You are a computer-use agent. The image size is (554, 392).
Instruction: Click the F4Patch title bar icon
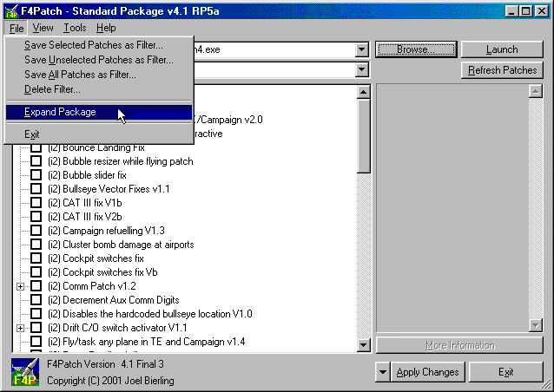point(10,10)
